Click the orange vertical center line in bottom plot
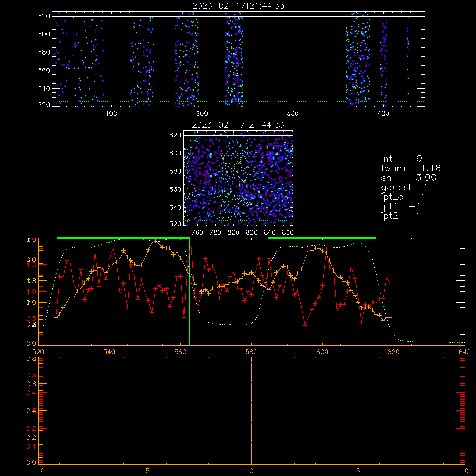Screen dimensions: 476x476 pos(251,411)
